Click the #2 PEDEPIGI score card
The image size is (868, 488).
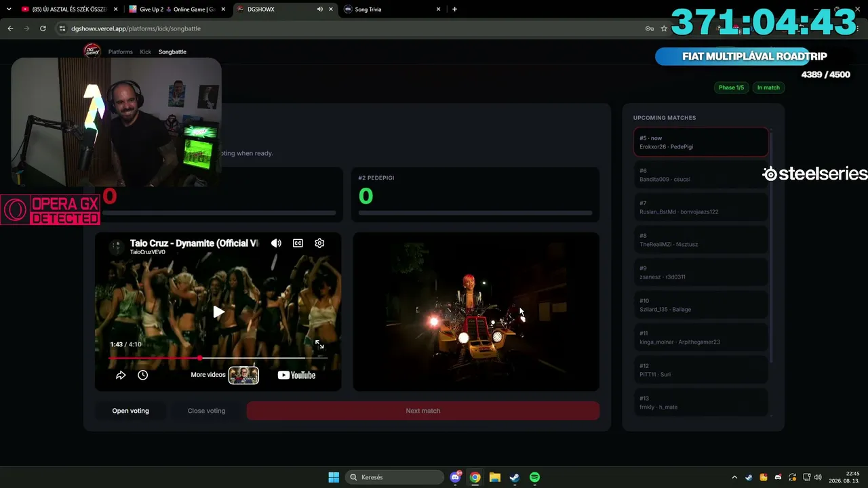tap(476, 195)
